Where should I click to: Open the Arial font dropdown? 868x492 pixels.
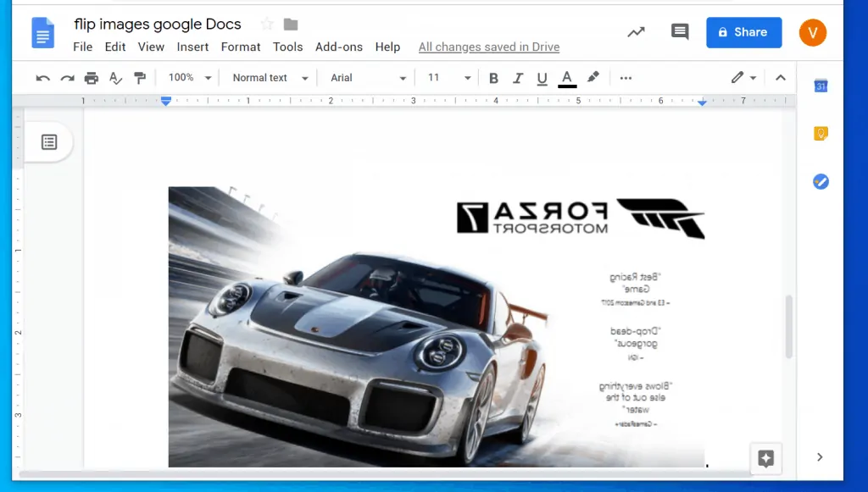(368, 78)
